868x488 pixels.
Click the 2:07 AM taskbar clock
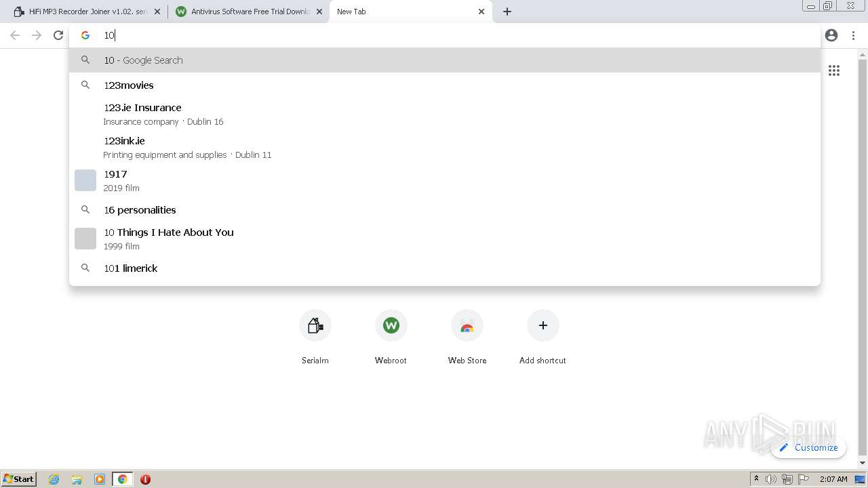coord(833,479)
